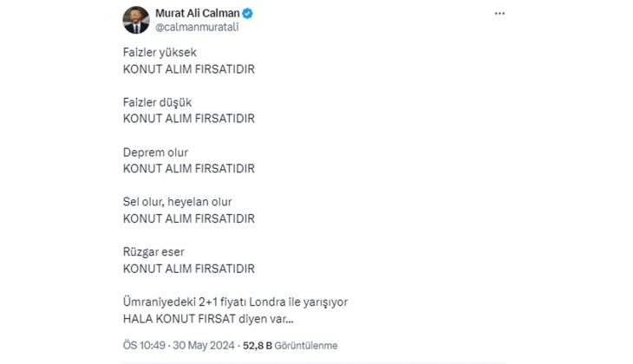Viewport: 633px width, 364px height.
Task: Click the line 'Rüzgar eser'
Action: point(153,252)
